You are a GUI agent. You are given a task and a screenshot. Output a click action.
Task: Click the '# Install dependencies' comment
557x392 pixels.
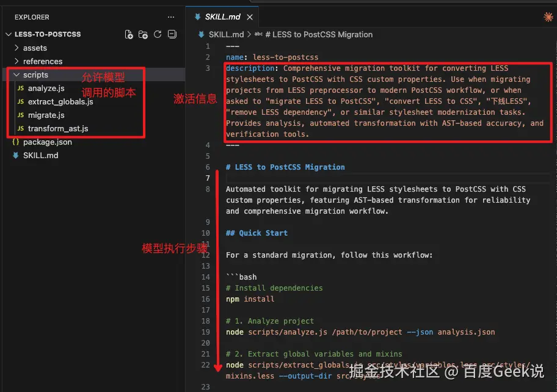[274, 288]
